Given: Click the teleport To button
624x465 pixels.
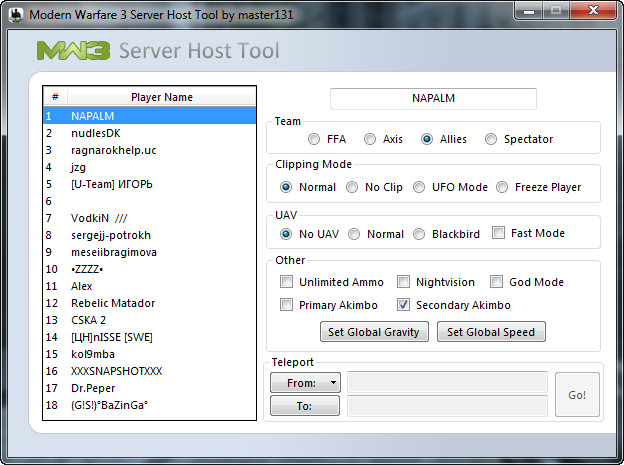Looking at the screenshot, I should point(304,406).
